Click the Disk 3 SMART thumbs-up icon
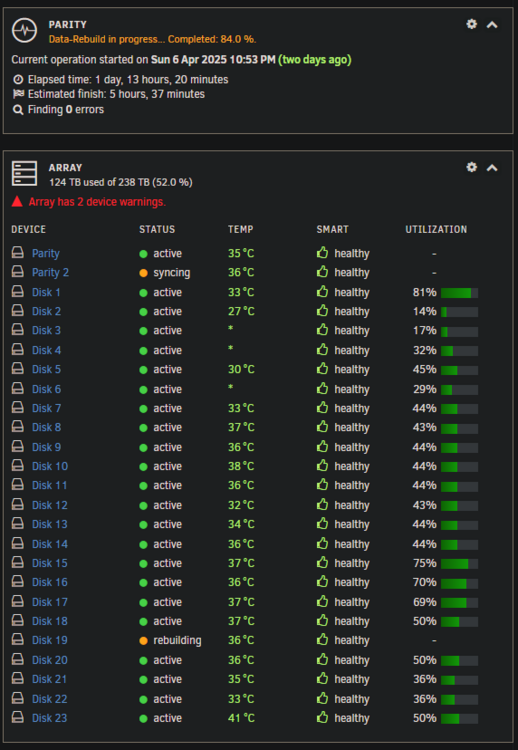 pyautogui.click(x=322, y=330)
